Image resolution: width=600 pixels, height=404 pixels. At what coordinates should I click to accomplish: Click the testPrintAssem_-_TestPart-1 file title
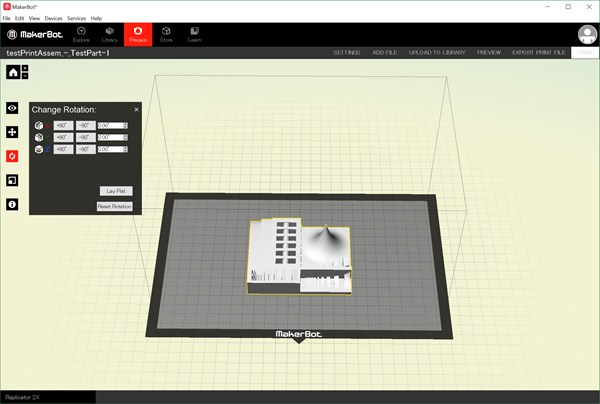58,53
